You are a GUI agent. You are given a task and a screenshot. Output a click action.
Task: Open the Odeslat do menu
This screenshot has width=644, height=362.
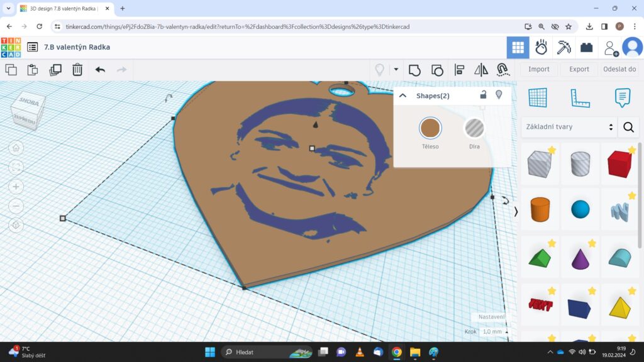619,69
